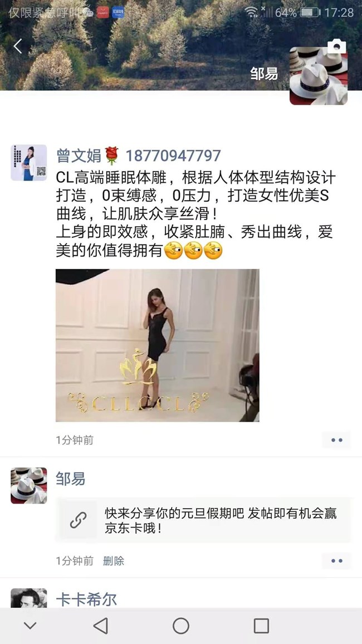362x644 pixels.
Task: Tap the Android home circle button
Action: [181, 626]
